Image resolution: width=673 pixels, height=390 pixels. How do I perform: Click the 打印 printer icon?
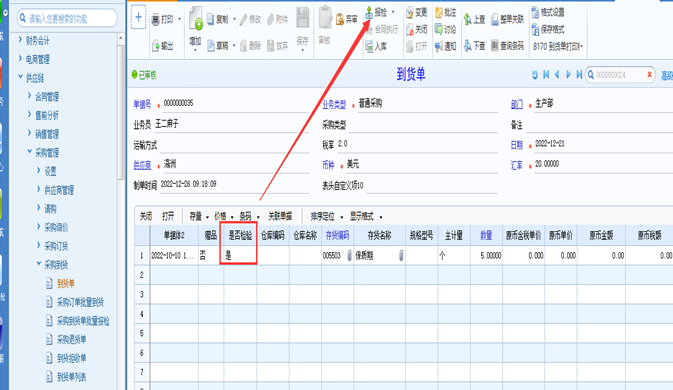156,19
